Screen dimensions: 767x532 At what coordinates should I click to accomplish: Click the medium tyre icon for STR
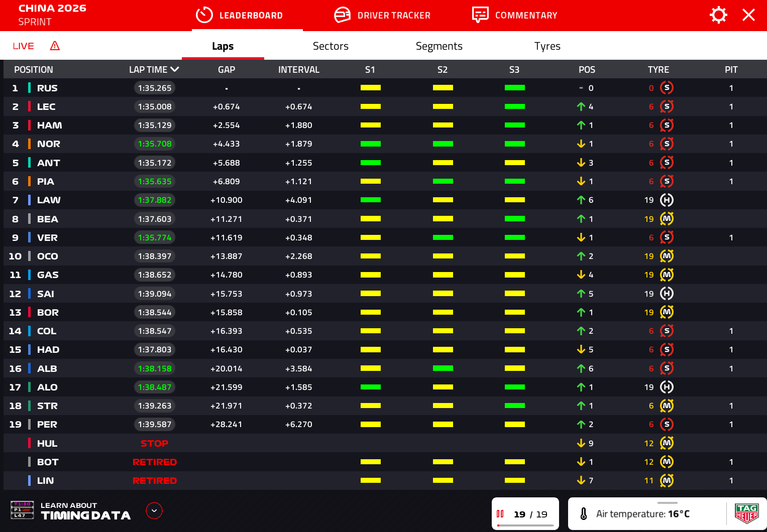click(x=667, y=406)
